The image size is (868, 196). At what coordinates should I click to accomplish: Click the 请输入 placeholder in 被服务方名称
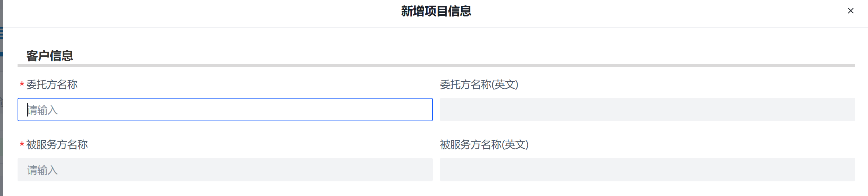[42, 170]
